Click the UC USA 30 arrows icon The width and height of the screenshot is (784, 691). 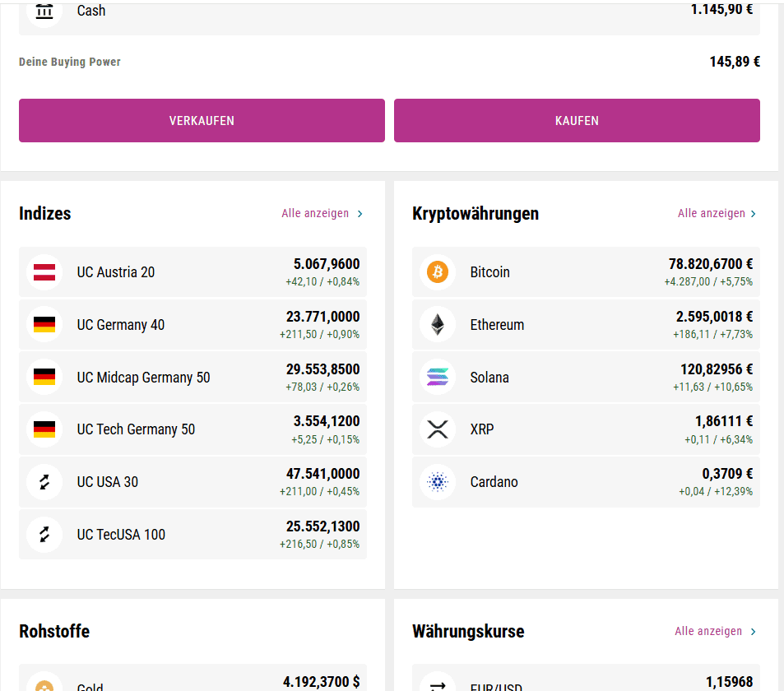click(44, 482)
